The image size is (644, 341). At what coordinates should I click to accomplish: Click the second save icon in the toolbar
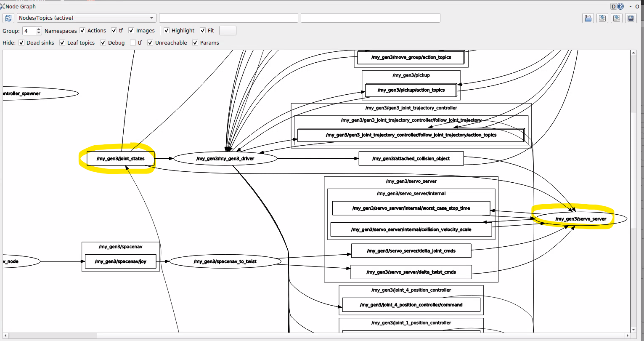tap(616, 18)
